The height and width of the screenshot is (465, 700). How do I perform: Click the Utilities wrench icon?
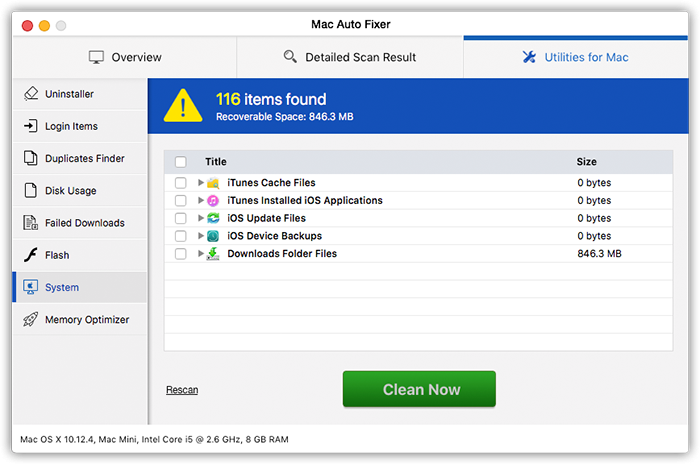coord(529,57)
